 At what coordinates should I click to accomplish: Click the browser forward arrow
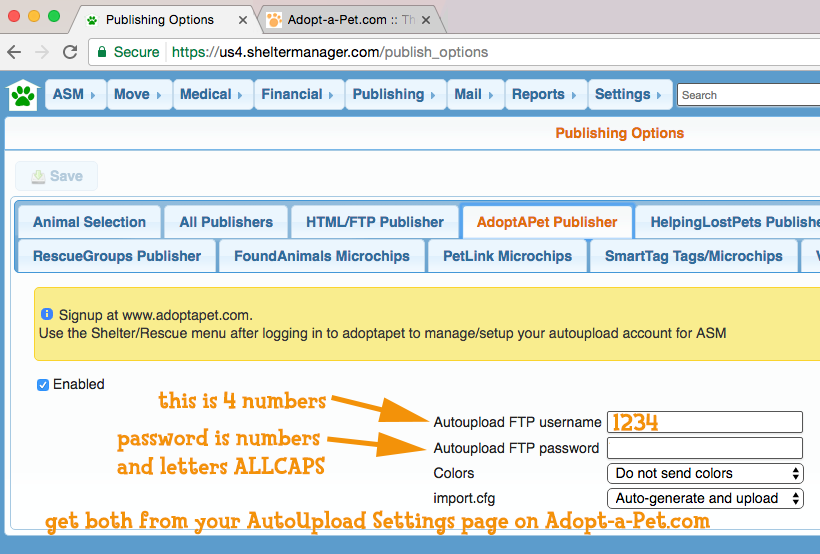42,52
